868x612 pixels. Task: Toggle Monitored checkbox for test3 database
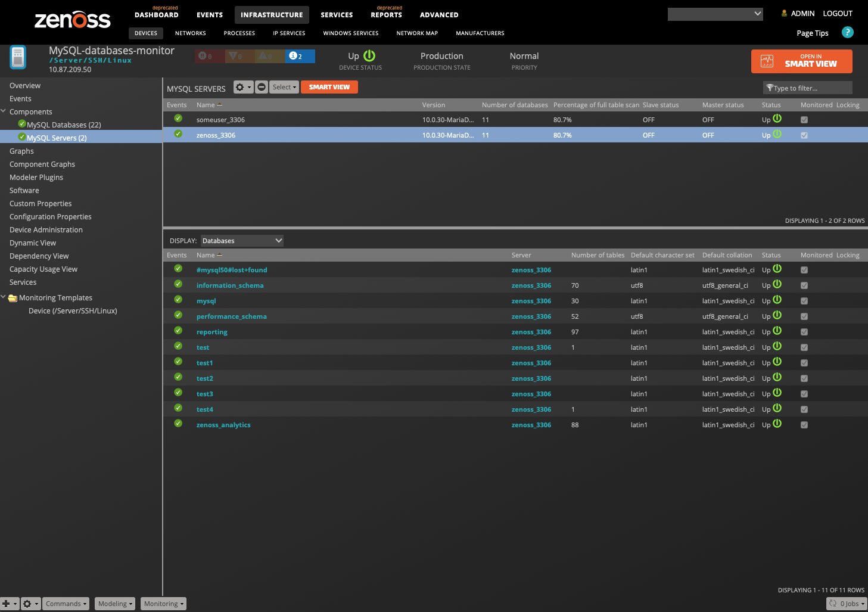tap(804, 394)
